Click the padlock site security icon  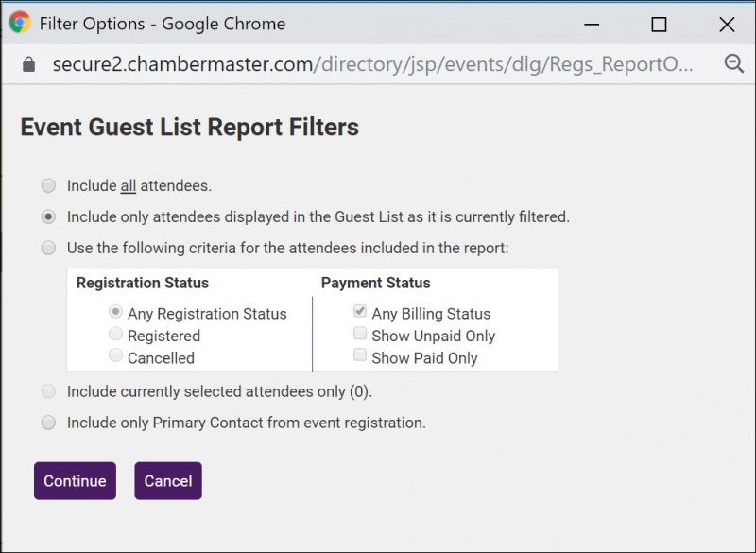click(28, 64)
